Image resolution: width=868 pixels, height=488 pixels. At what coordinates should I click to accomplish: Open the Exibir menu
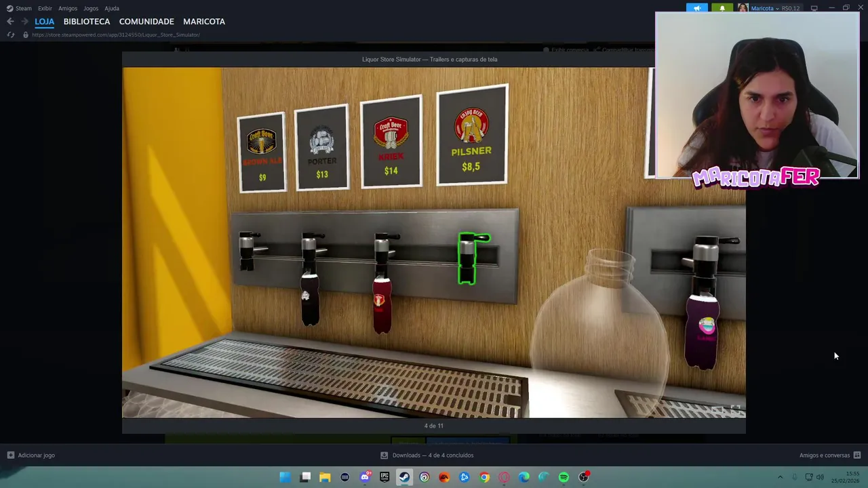(x=45, y=8)
